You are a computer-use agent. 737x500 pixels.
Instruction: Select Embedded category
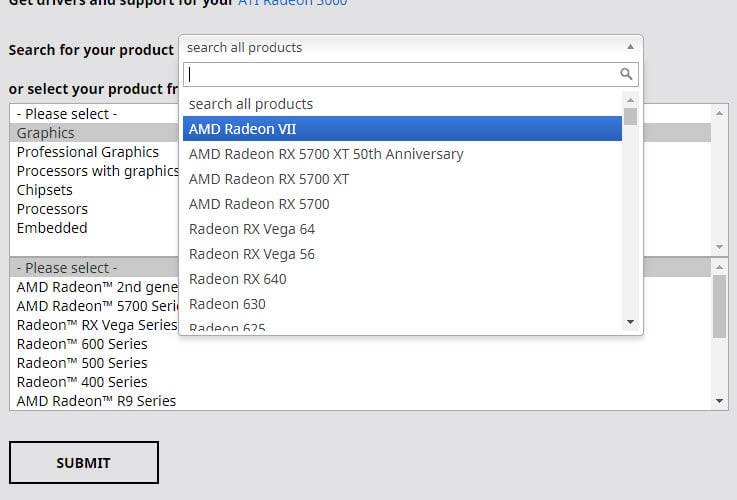coord(96,228)
